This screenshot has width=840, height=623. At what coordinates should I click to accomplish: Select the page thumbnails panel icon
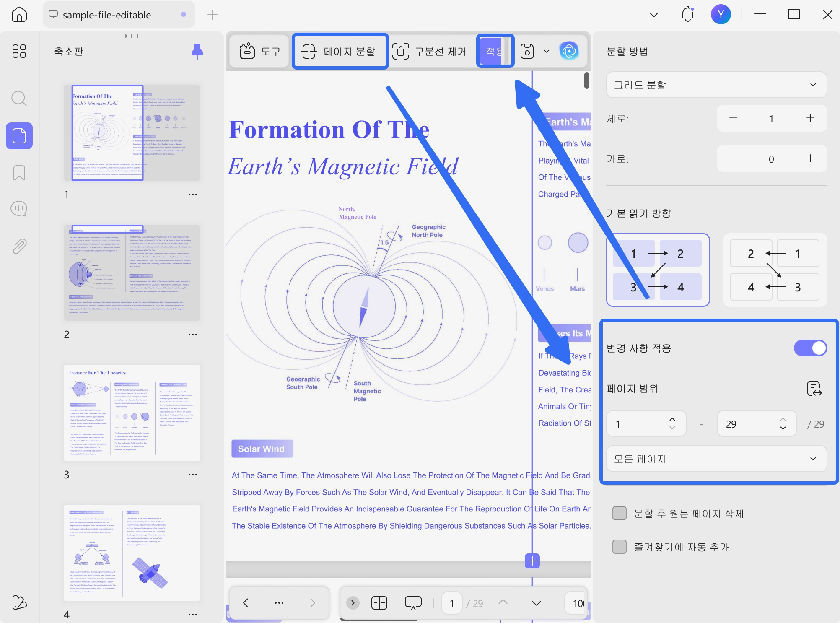(19, 136)
